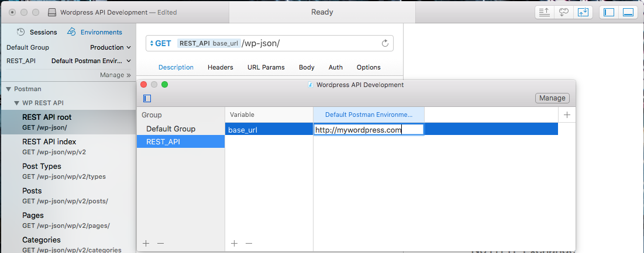Screen dimensions: 644x253
Task: Select the Posts request
Action: pyautogui.click(x=68, y=196)
